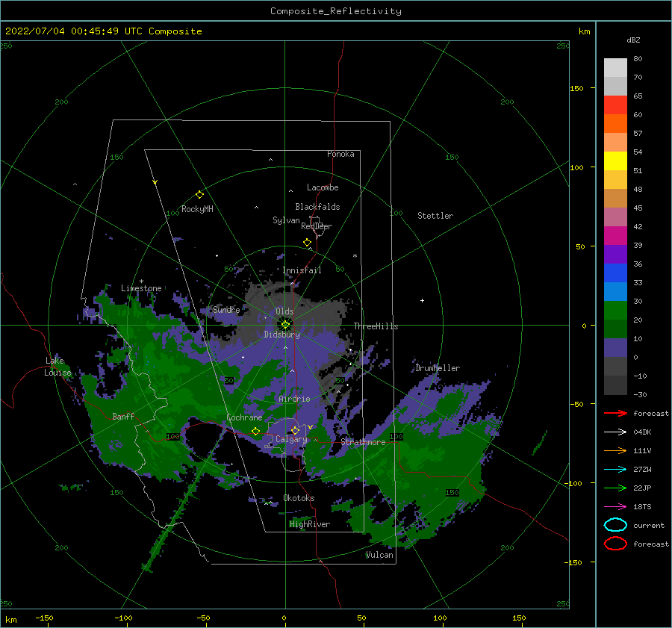Click the radar center marker at Olds
This screenshot has height=628, width=672.
pos(285,325)
